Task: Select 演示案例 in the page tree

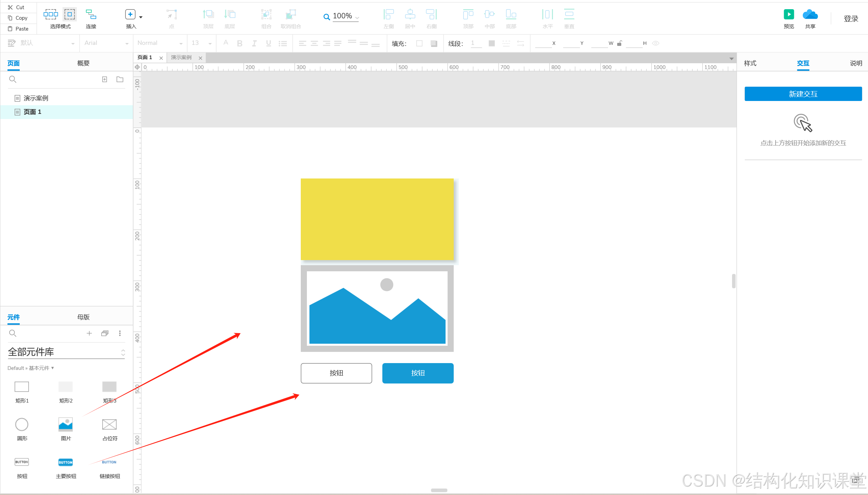Action: coord(66,98)
